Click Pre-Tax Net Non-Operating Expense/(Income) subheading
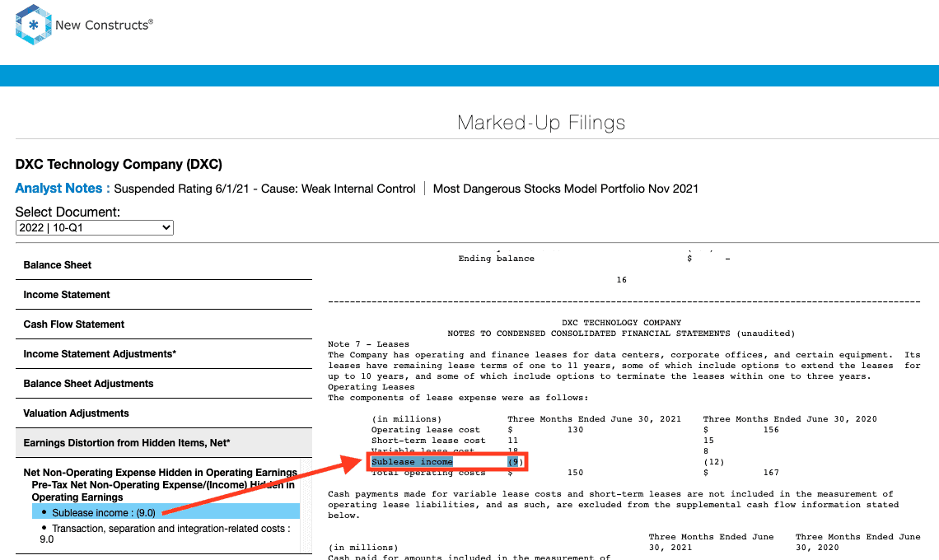 163,491
